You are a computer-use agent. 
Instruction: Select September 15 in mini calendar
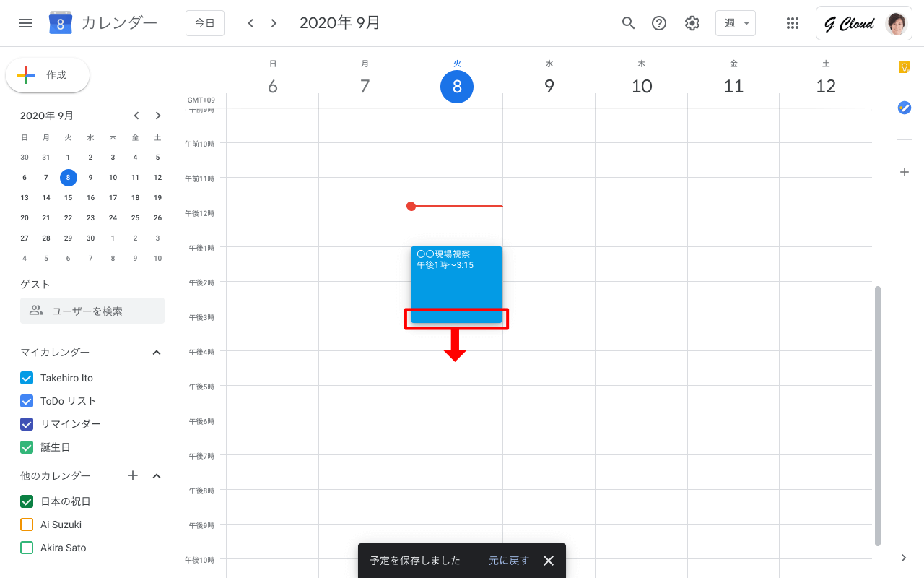coord(68,197)
